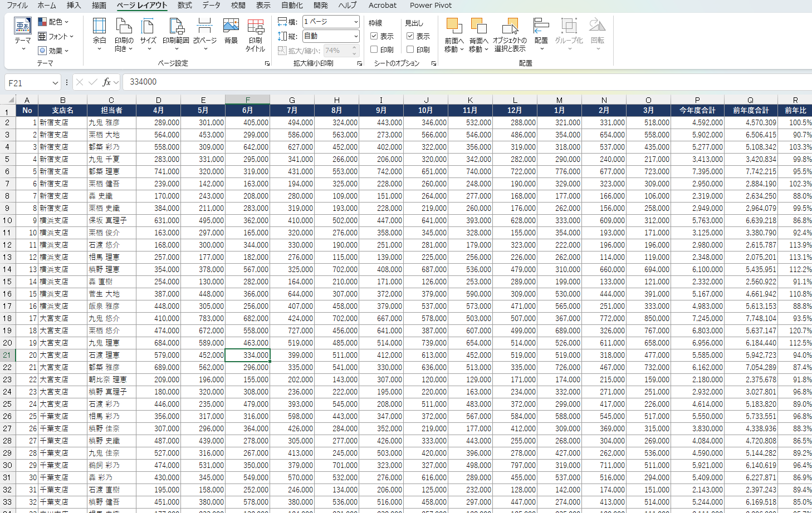This screenshot has width=812, height=513.
Task: Open the フォント theme fonts menu
Action: point(56,36)
